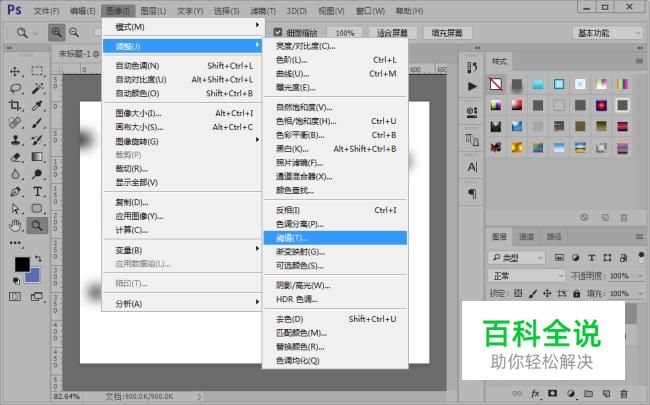Viewport: 650px width, 405px height.
Task: Click the black foreground color swatch
Action: point(22,264)
